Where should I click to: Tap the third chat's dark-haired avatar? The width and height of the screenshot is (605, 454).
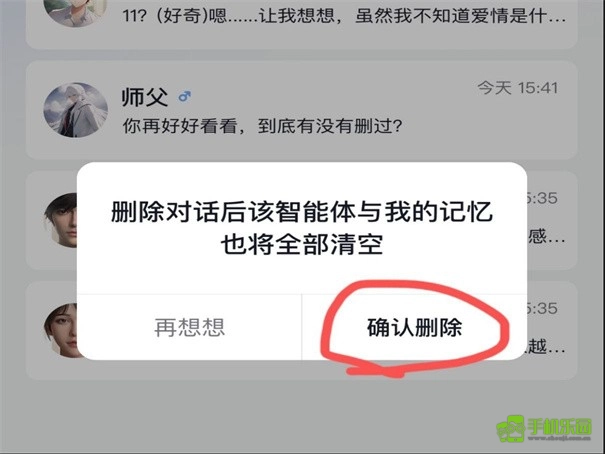pos(61,220)
